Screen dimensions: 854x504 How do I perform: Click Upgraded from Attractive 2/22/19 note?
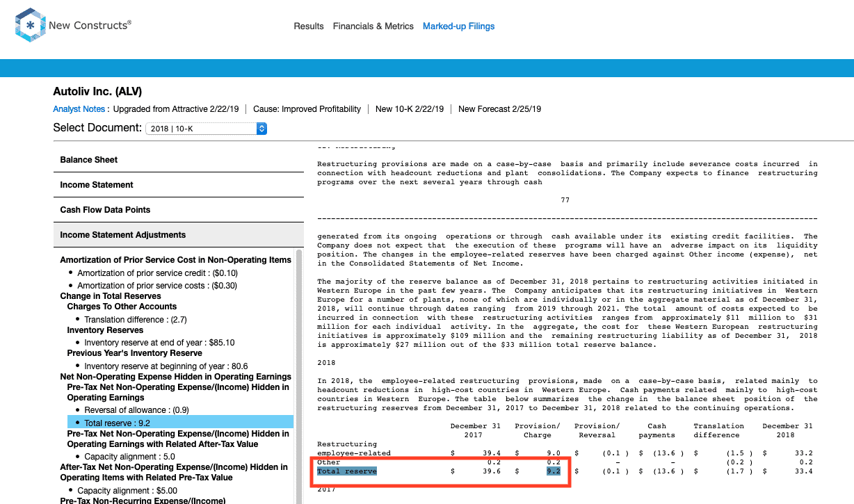[x=177, y=109]
